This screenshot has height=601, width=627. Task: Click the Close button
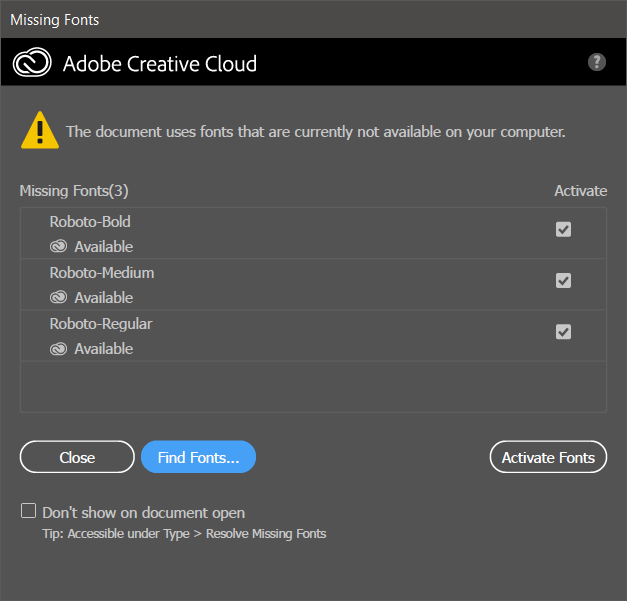click(x=77, y=457)
